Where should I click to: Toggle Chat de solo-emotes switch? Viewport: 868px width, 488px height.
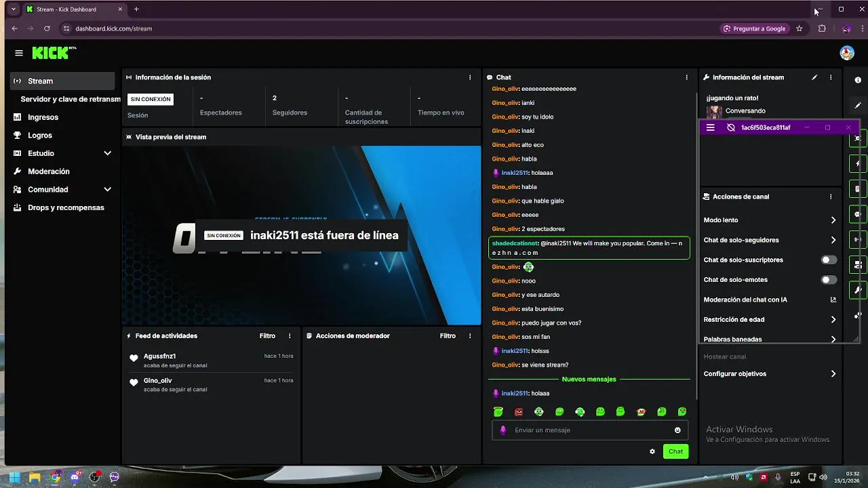tap(829, 280)
